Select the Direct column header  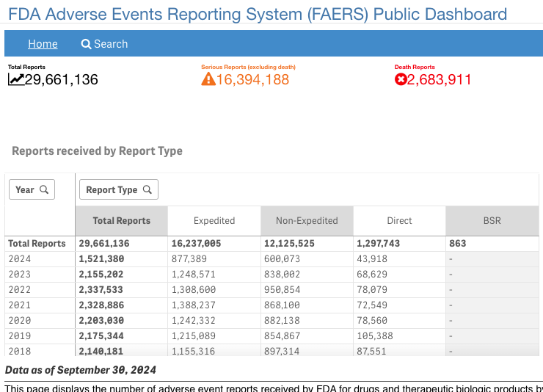point(399,221)
